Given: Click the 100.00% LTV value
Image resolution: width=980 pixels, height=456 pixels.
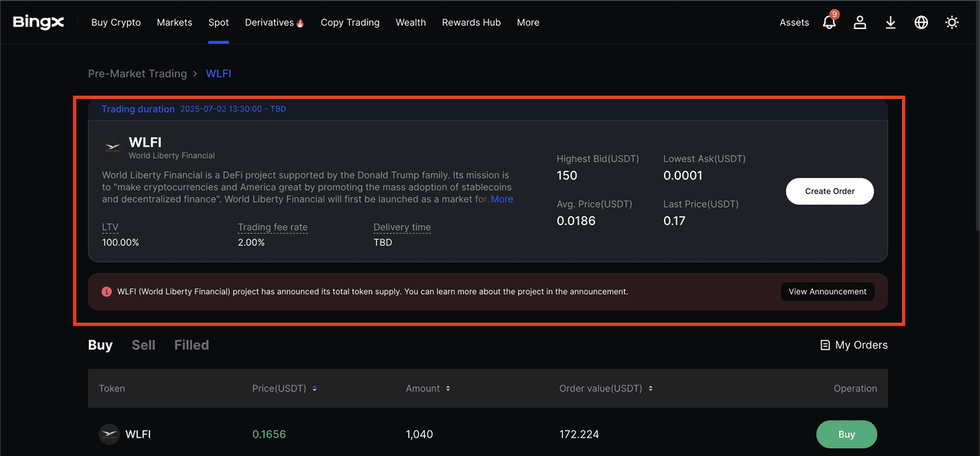Looking at the screenshot, I should [x=120, y=242].
